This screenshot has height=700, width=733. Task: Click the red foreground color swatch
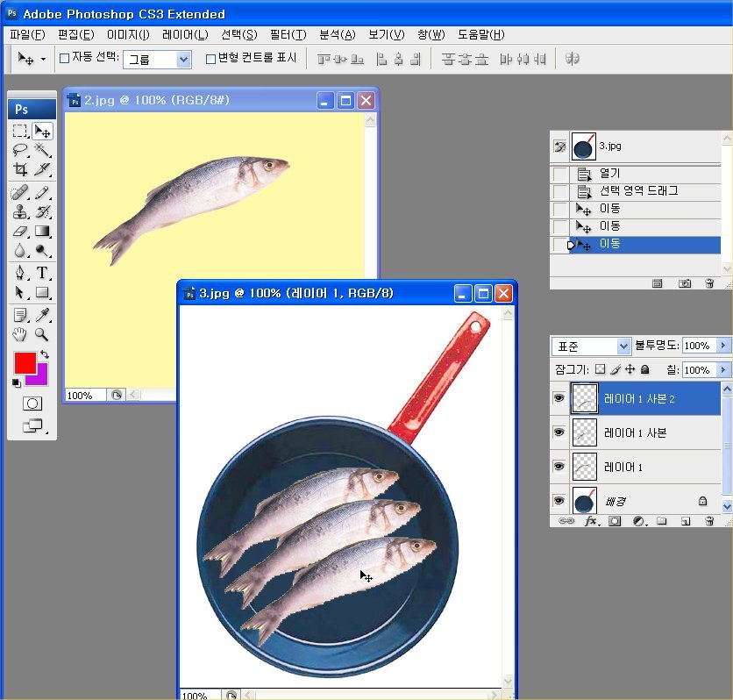pos(24,362)
